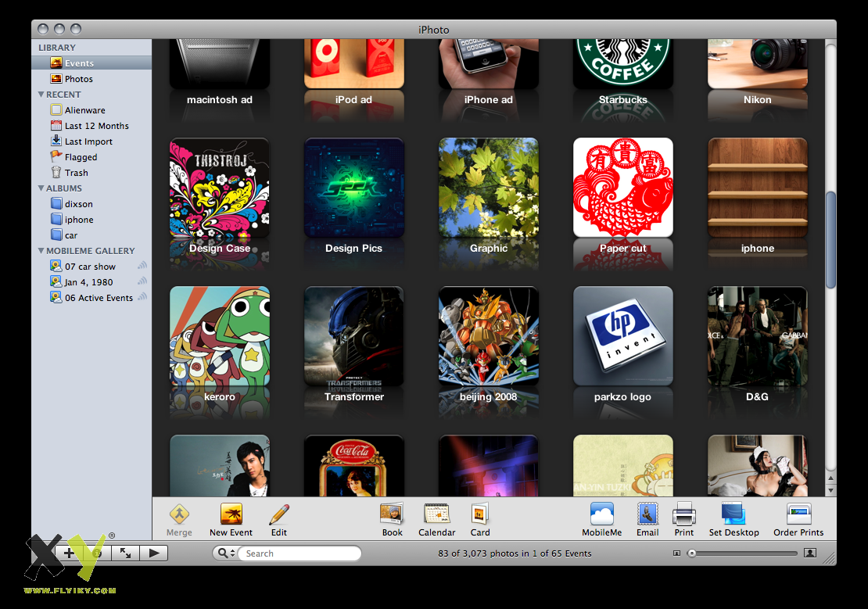Select the Design Pics event
This screenshot has width=868, height=609.
click(353, 188)
